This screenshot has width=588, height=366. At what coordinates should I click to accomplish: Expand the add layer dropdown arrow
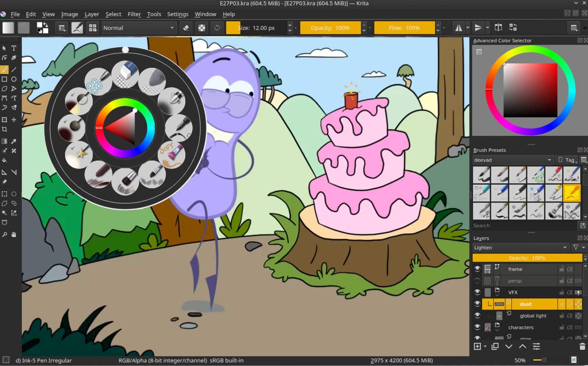485,347
